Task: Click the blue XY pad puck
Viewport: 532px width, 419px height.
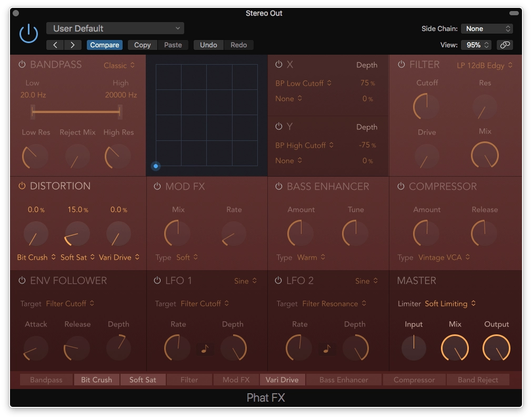Action: point(156,166)
